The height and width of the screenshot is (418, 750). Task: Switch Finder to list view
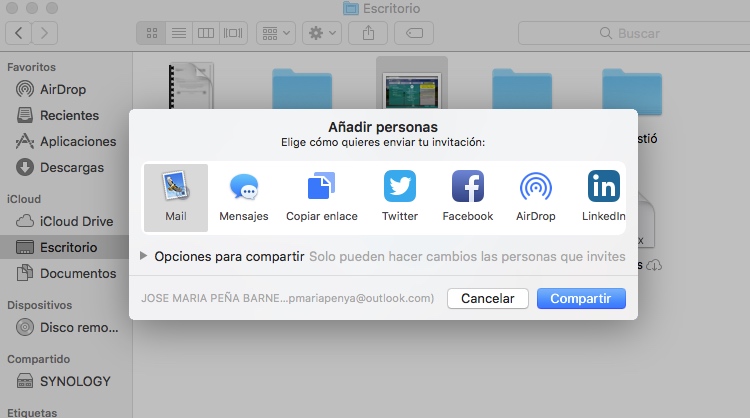pyautogui.click(x=179, y=33)
